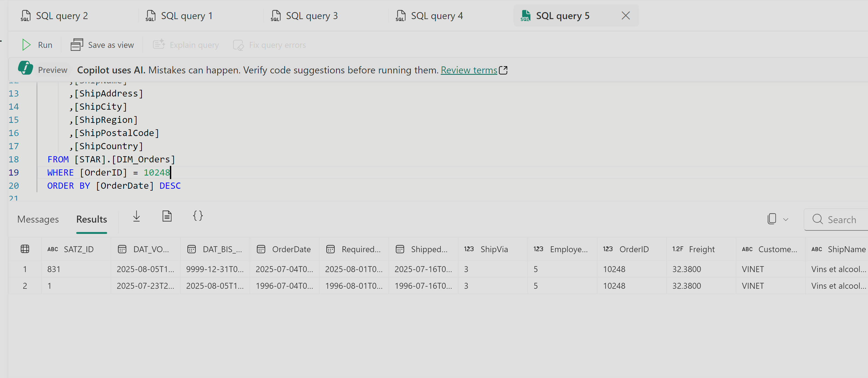View results as JSON

click(x=198, y=216)
